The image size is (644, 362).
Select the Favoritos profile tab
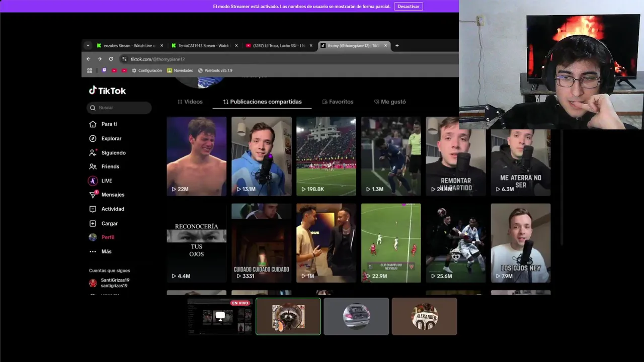click(x=338, y=102)
